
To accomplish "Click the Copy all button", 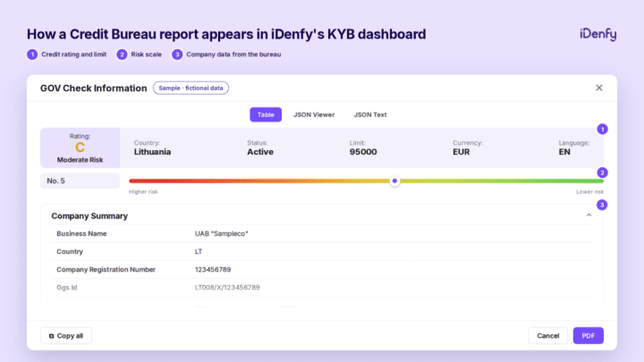I will click(66, 336).
